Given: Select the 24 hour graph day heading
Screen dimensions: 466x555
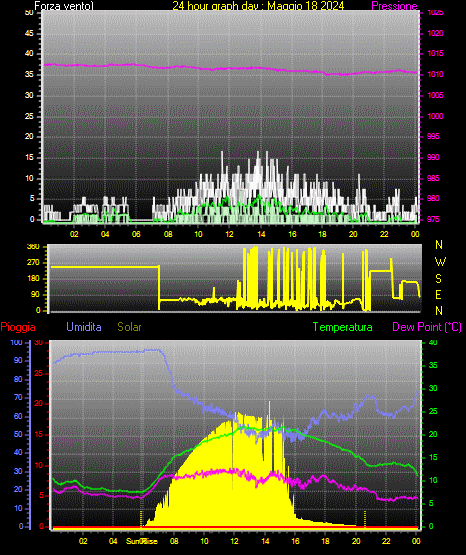Looking at the screenshot, I should 258,6.
